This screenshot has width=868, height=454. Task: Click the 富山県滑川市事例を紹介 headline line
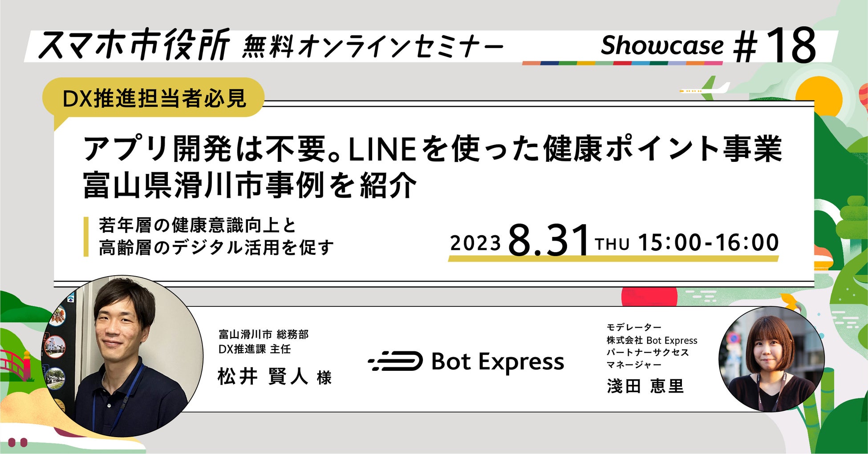pyautogui.click(x=250, y=185)
